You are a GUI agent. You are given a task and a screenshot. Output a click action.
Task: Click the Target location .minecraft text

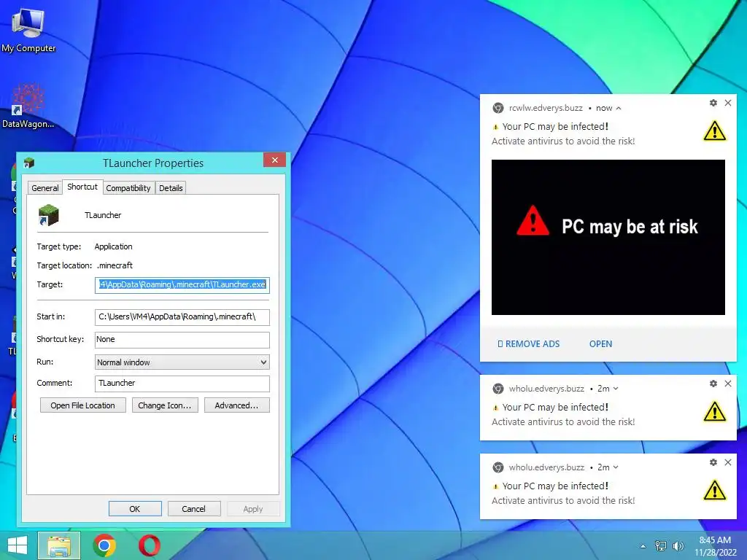[115, 265]
